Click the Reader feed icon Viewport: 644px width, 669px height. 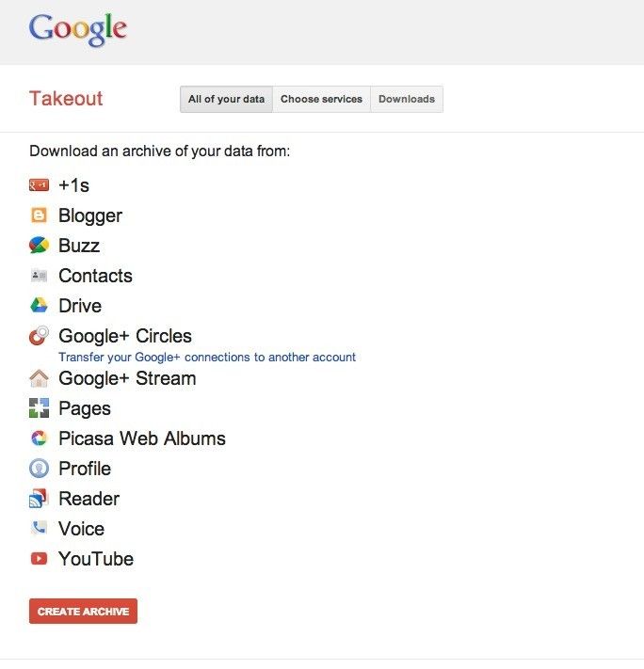pyautogui.click(x=39, y=499)
